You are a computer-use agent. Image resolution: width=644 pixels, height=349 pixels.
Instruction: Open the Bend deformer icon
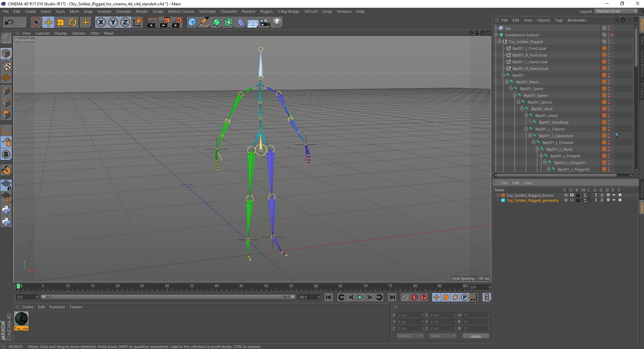coord(241,23)
